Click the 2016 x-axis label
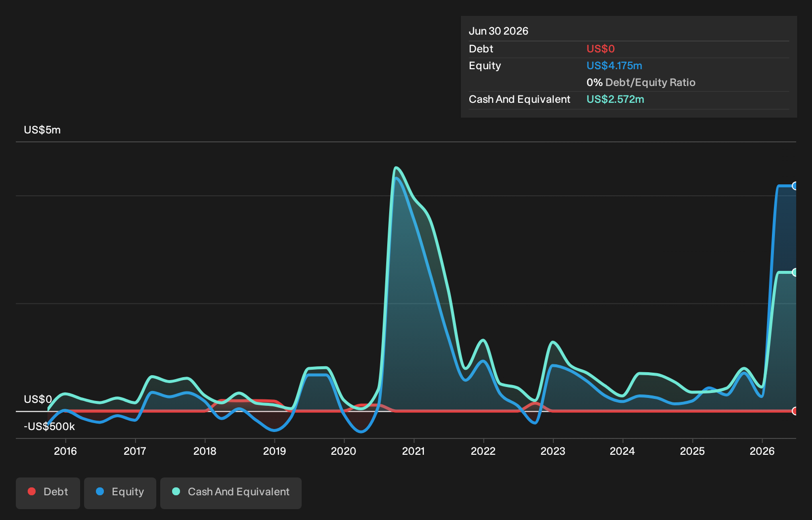This screenshot has height=520, width=812. pos(65,451)
